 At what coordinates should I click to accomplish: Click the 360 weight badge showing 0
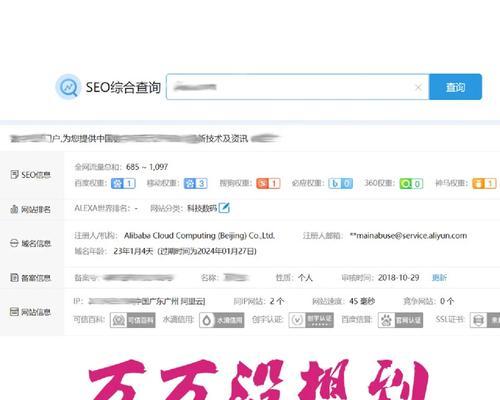click(x=412, y=183)
